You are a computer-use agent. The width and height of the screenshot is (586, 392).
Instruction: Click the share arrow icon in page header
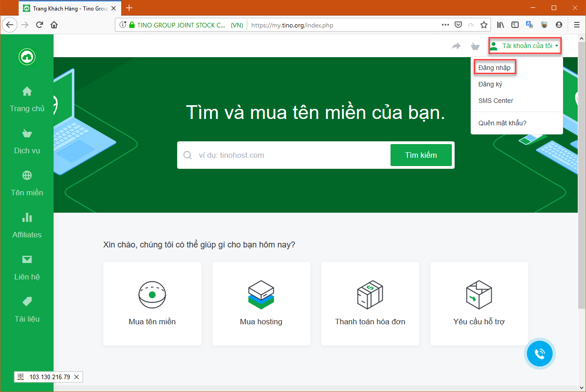coord(456,46)
